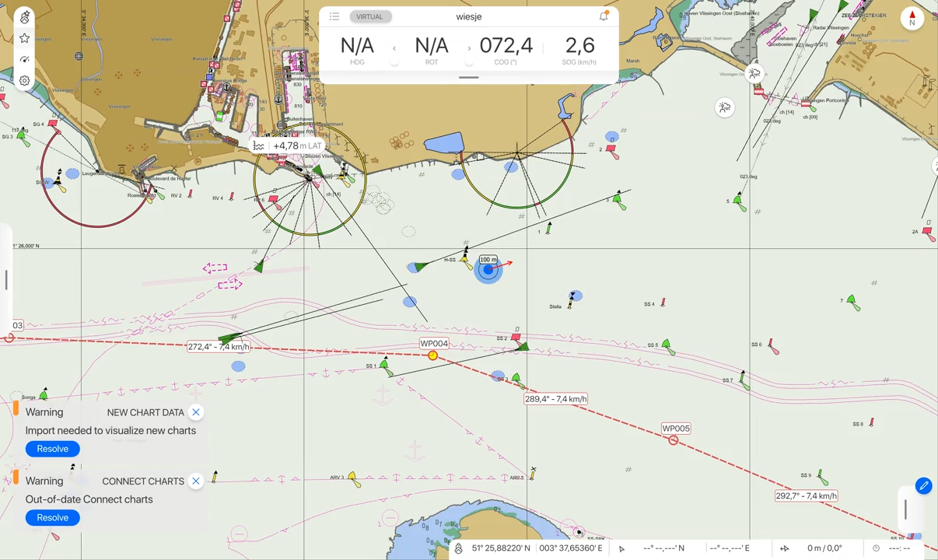This screenshot has height=560, width=938.
Task: Click the 0 m / 0,0° range bearing value
Action: click(824, 548)
